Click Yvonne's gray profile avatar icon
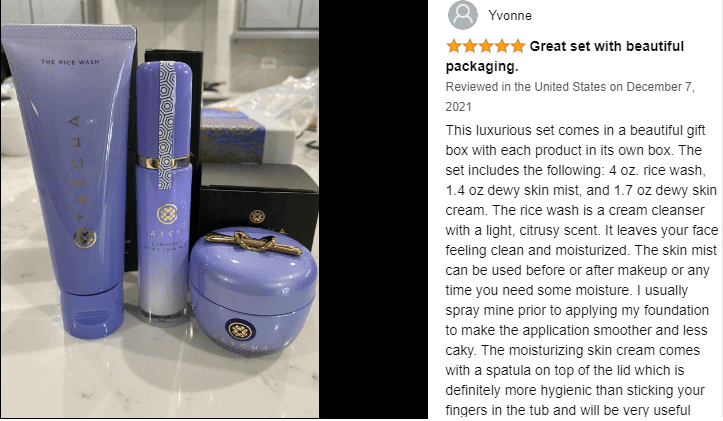The height and width of the screenshot is (421, 723). pos(462,15)
